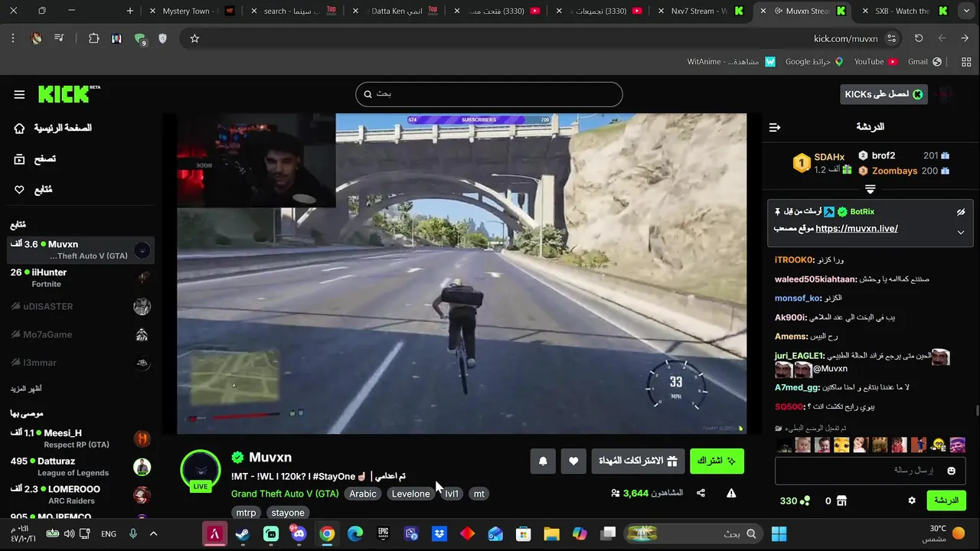The image size is (980, 551).
Task: Open recommended channel LOMEROOO
Action: tap(80, 495)
